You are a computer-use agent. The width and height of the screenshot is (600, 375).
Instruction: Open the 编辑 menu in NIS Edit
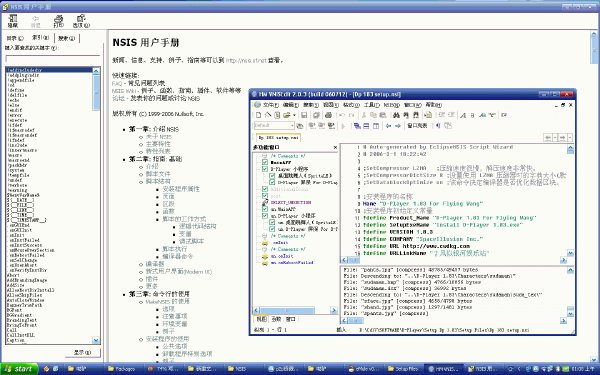click(290, 104)
